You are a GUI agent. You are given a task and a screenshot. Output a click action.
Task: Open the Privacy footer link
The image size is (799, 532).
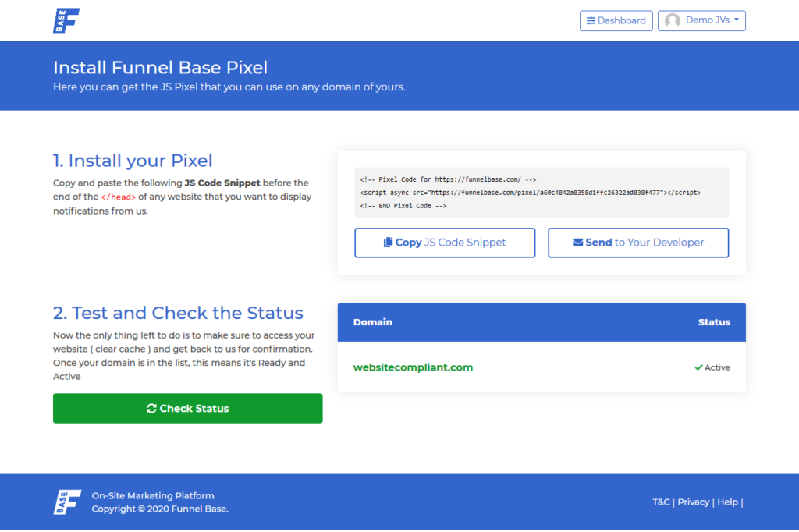(693, 502)
